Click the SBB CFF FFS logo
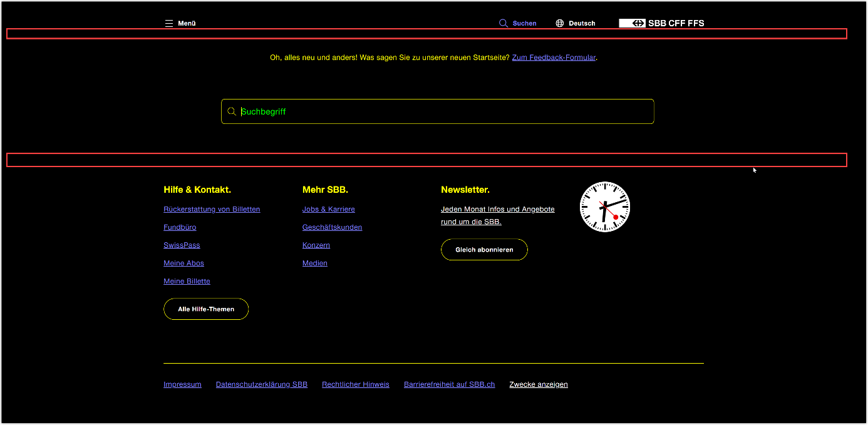This screenshot has height=425, width=868. tap(661, 23)
